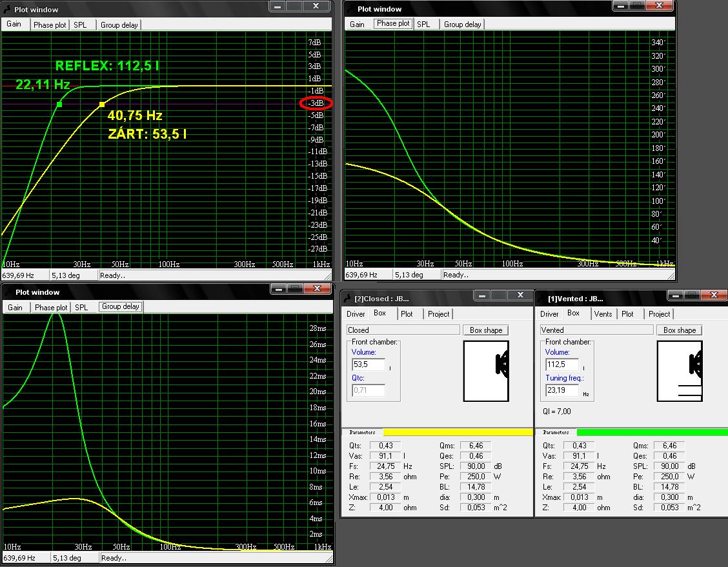Open the Driver tab in the Closed project window
Viewport: 728px width, 567px height.
[x=356, y=314]
